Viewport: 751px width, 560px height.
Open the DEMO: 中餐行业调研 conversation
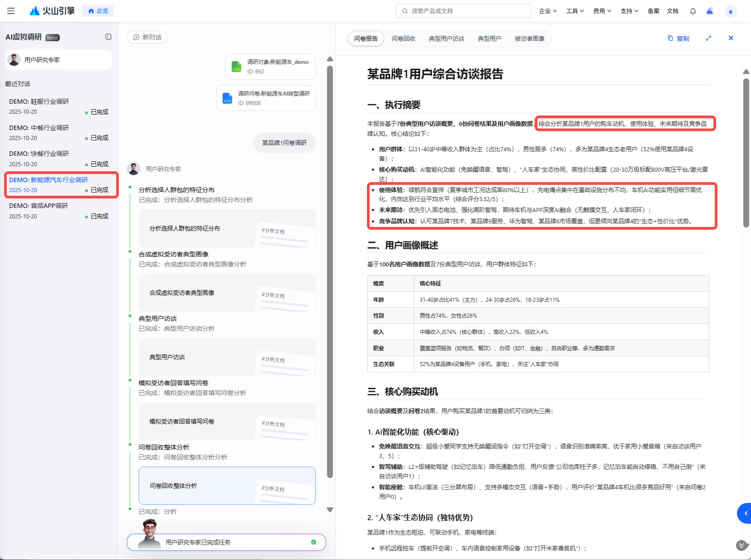pos(59,133)
